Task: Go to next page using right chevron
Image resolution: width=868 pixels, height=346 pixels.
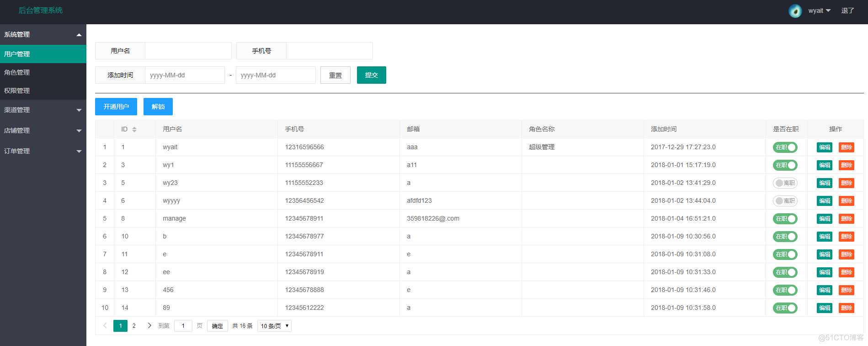Action: (149, 326)
